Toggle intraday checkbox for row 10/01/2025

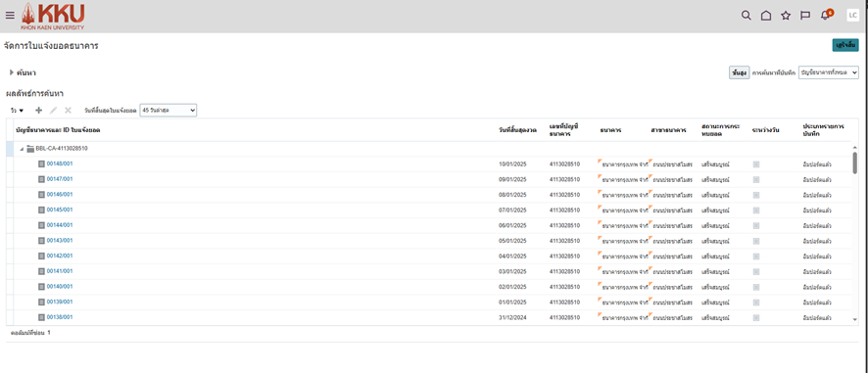tap(756, 164)
